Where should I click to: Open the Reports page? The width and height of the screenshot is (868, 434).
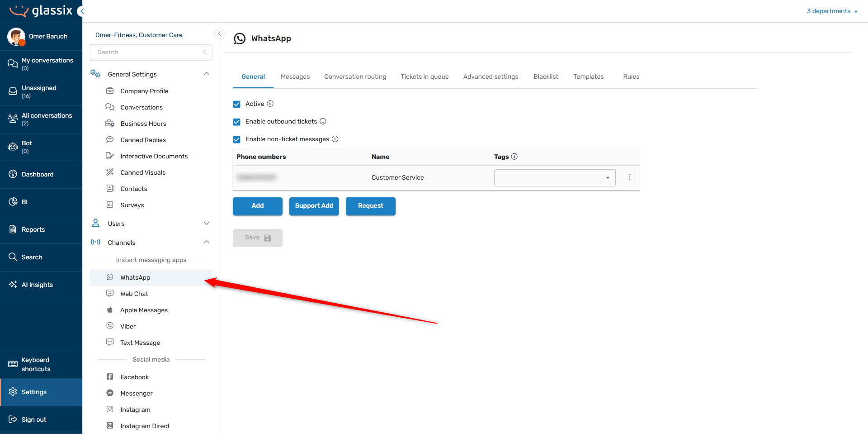pyautogui.click(x=41, y=230)
